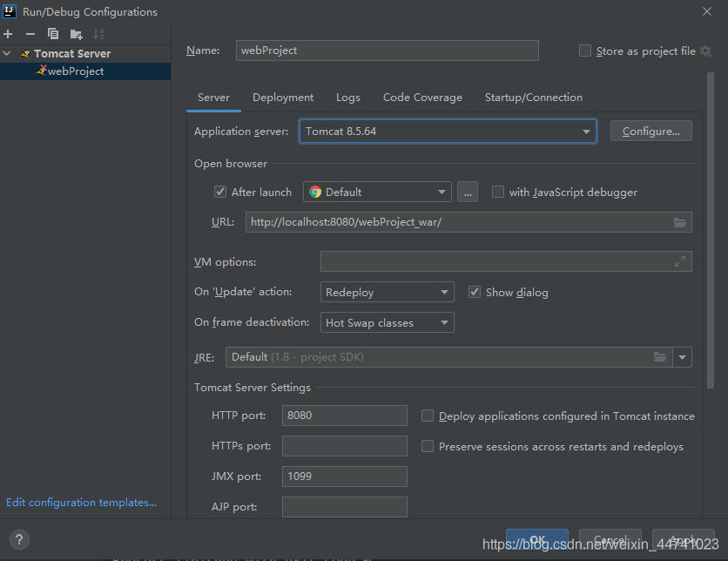Open On 'Update' action Redeploy dropdown

(x=388, y=292)
